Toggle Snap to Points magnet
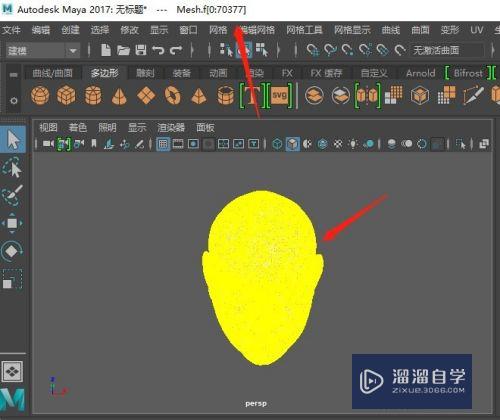 tap(347, 50)
